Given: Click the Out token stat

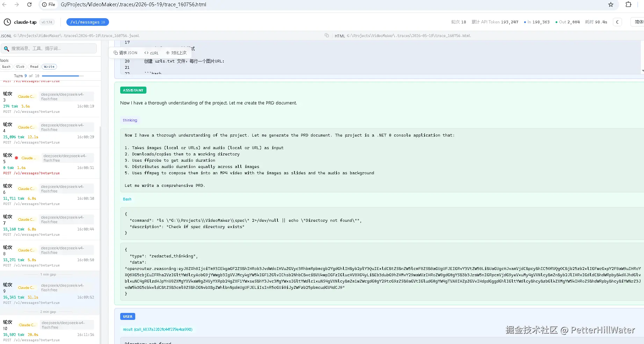Looking at the screenshot, I should click(x=567, y=22).
